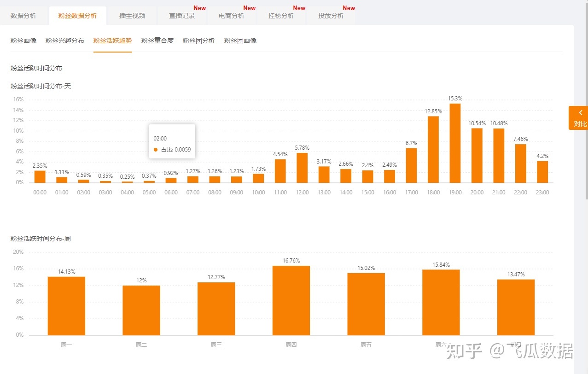Open the 粉丝兴趣分布 sub-tab

click(65, 41)
